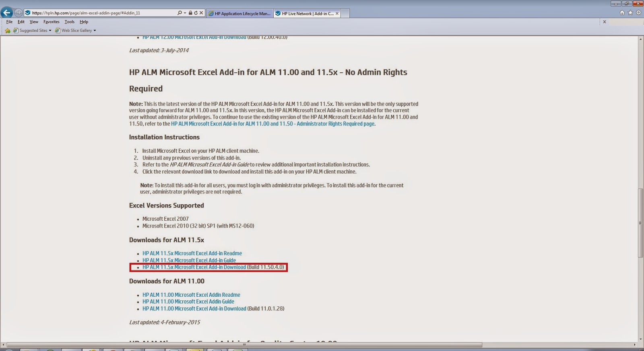
Task: Open HP ALM 11.00 Excel Addin Readme
Action: click(191, 295)
